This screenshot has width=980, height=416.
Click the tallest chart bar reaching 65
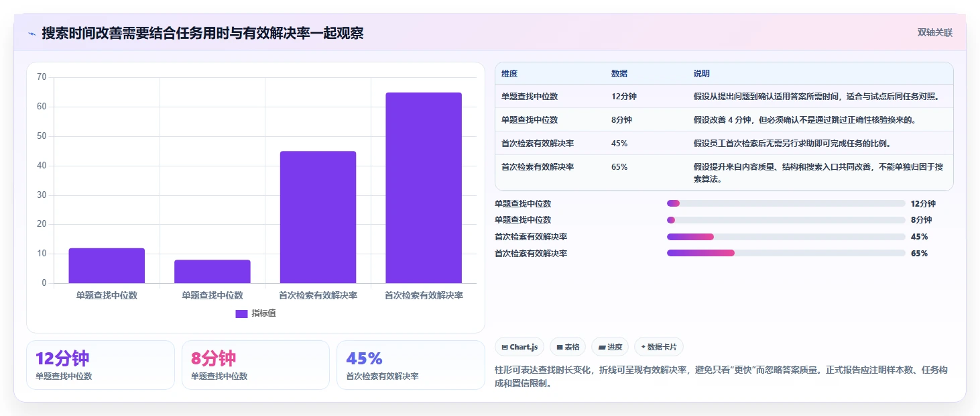coord(424,188)
